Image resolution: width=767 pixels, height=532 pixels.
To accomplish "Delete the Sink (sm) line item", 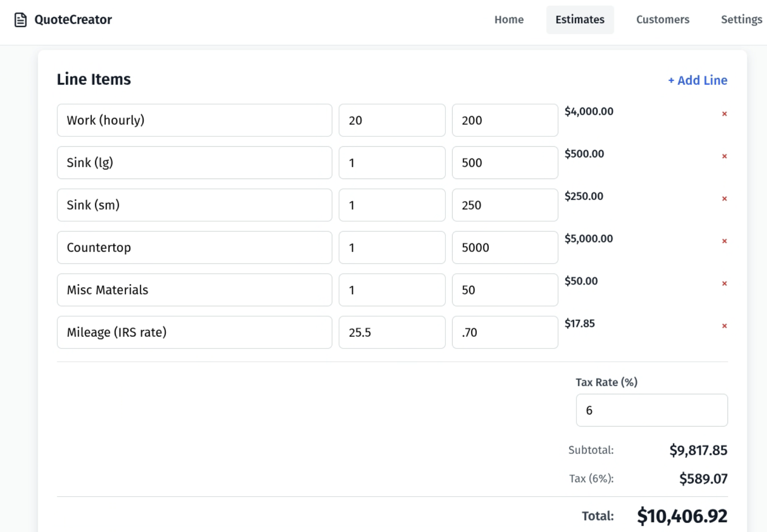I will pyautogui.click(x=724, y=198).
